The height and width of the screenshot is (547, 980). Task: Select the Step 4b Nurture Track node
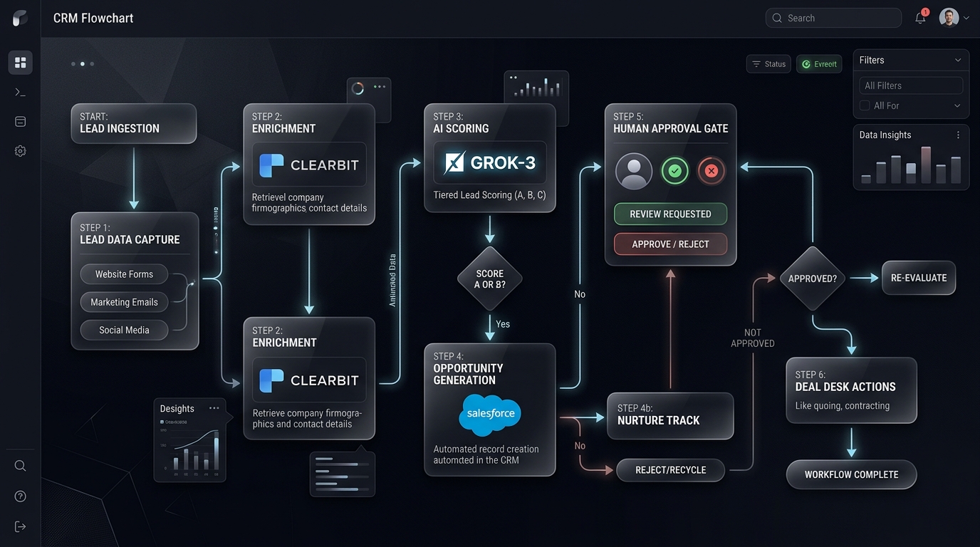[x=670, y=415]
